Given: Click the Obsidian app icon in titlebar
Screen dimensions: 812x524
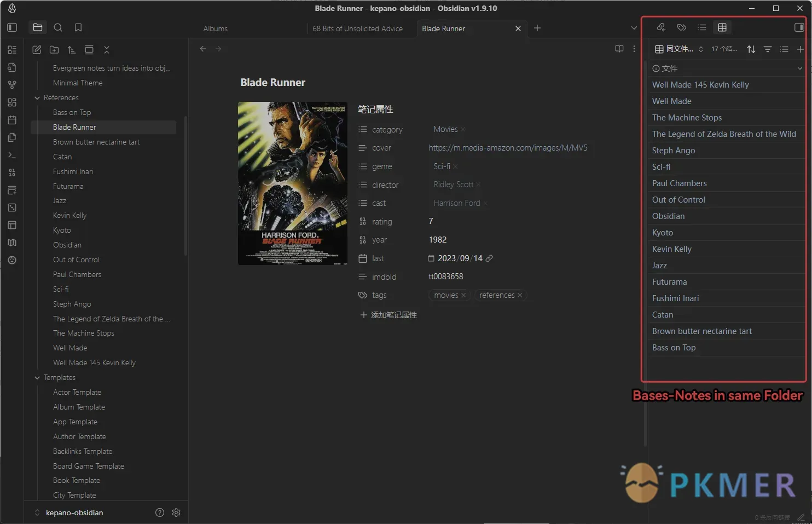Looking at the screenshot, I should (x=12, y=8).
